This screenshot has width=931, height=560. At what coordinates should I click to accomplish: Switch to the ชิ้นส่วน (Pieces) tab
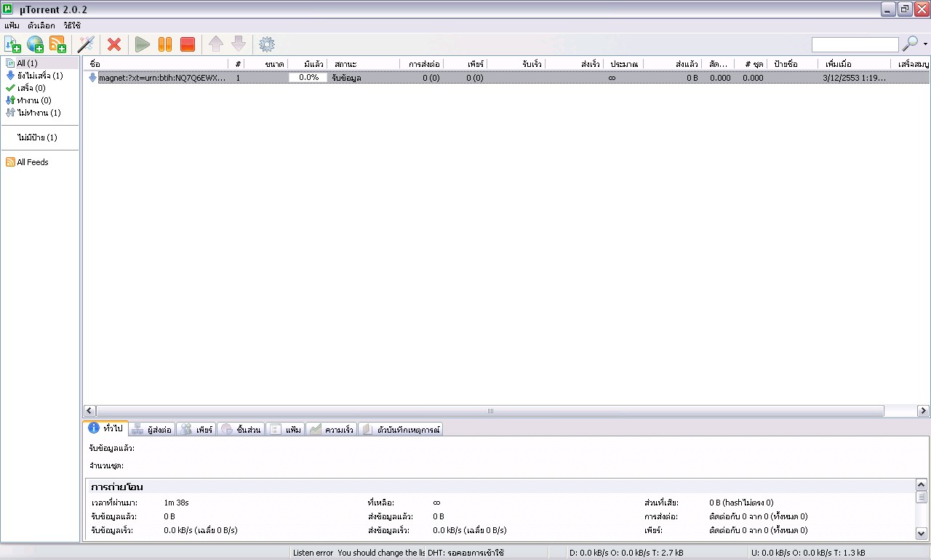click(240, 430)
